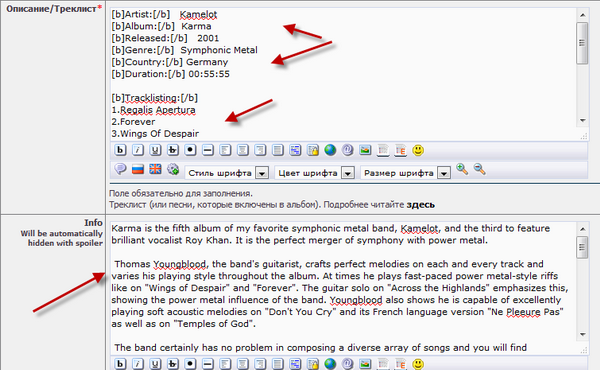Click the Info field scrollbar down arrow

[582, 334]
